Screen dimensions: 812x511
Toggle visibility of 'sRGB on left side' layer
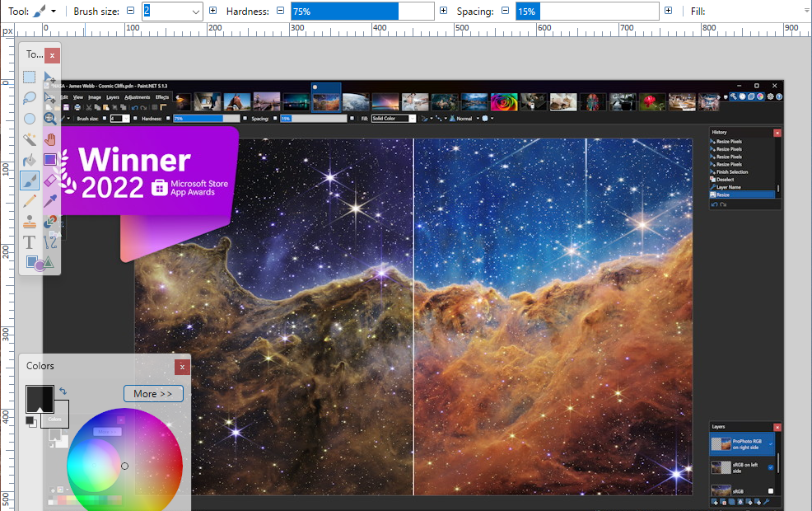click(x=771, y=467)
